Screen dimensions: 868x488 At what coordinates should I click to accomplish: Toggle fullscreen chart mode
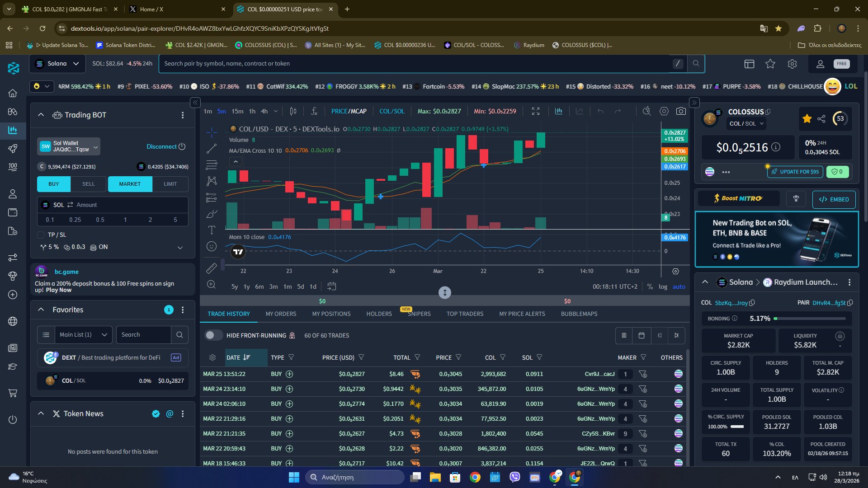[536, 111]
